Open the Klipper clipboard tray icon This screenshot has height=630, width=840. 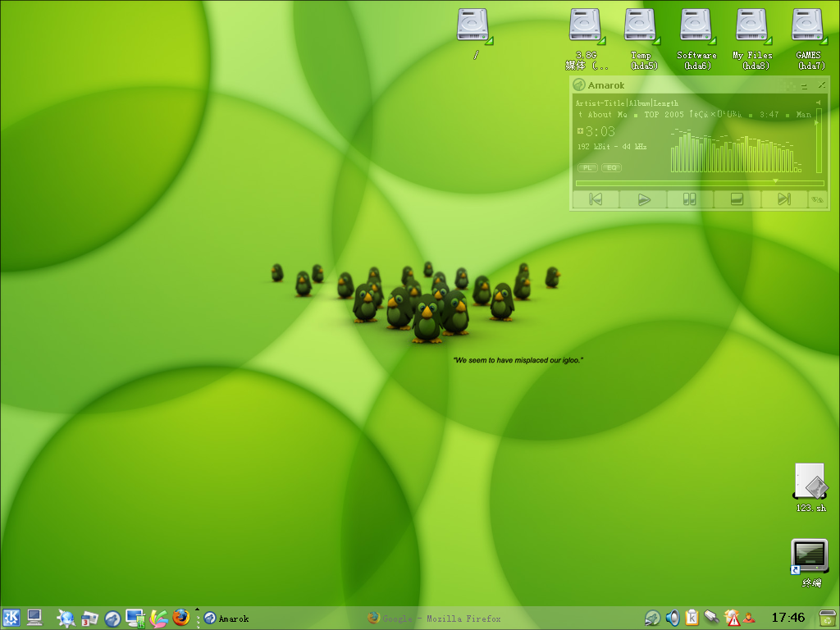(692, 619)
